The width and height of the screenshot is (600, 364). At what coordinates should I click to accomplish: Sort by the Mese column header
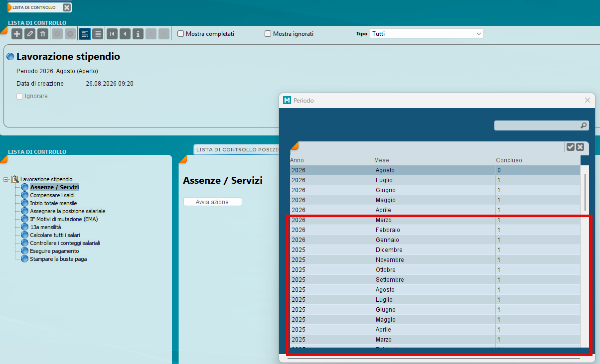click(x=382, y=160)
